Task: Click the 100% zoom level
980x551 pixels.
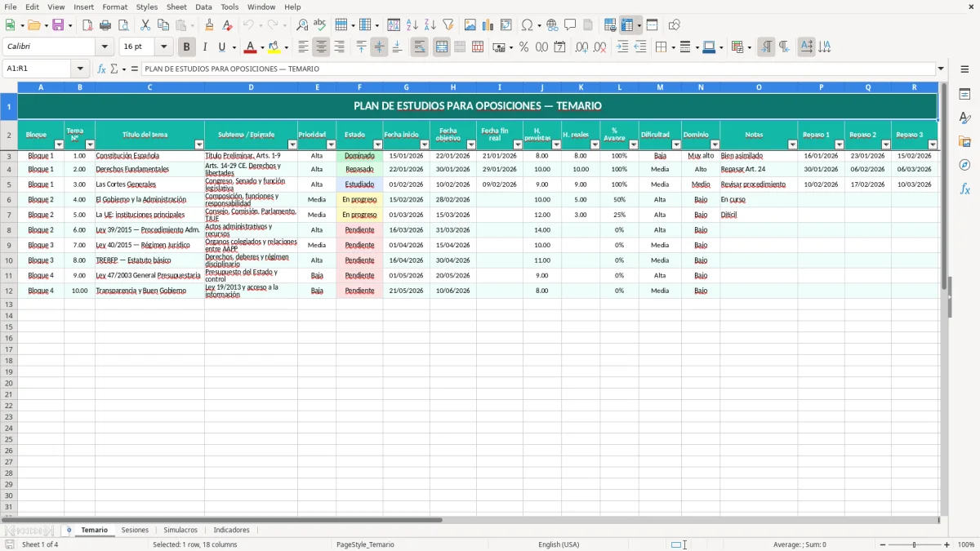Action: pos(965,544)
